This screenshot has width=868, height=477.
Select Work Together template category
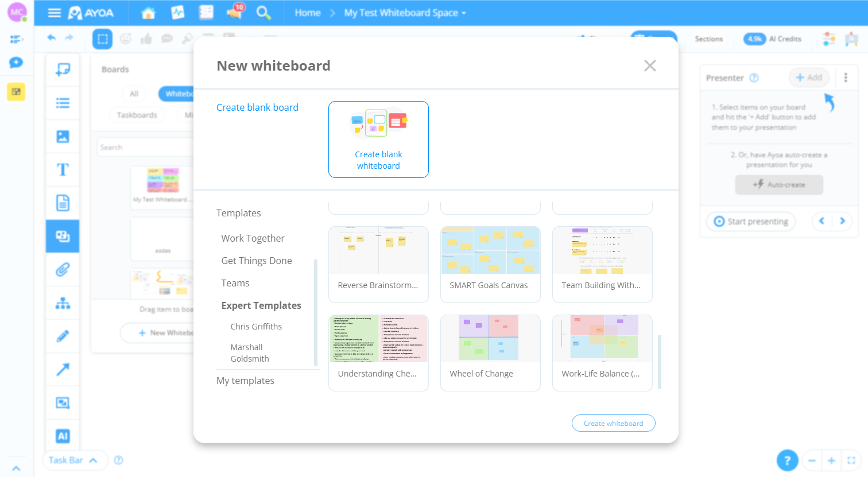[253, 238]
